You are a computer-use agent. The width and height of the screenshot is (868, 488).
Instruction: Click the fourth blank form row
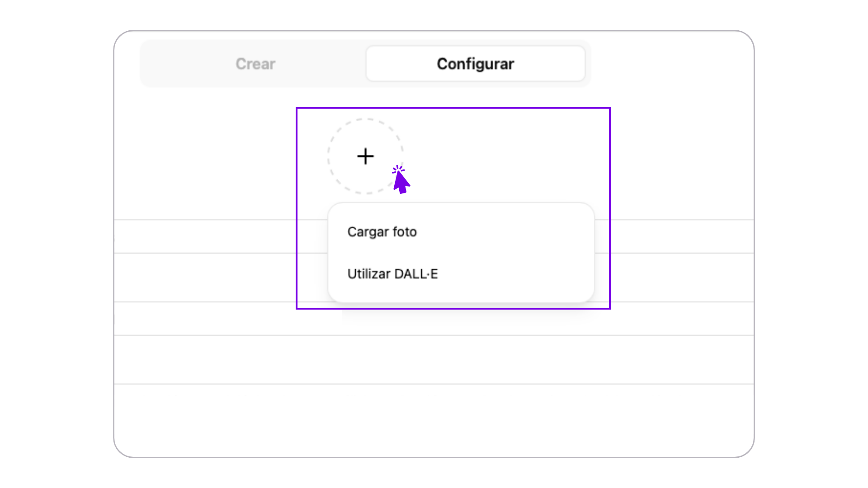(x=434, y=360)
